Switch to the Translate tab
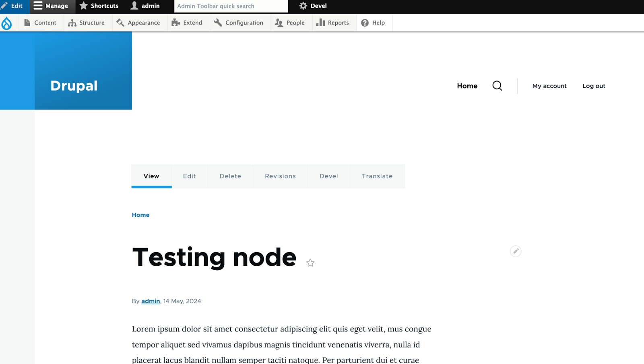This screenshot has height=364, width=644. point(377,176)
